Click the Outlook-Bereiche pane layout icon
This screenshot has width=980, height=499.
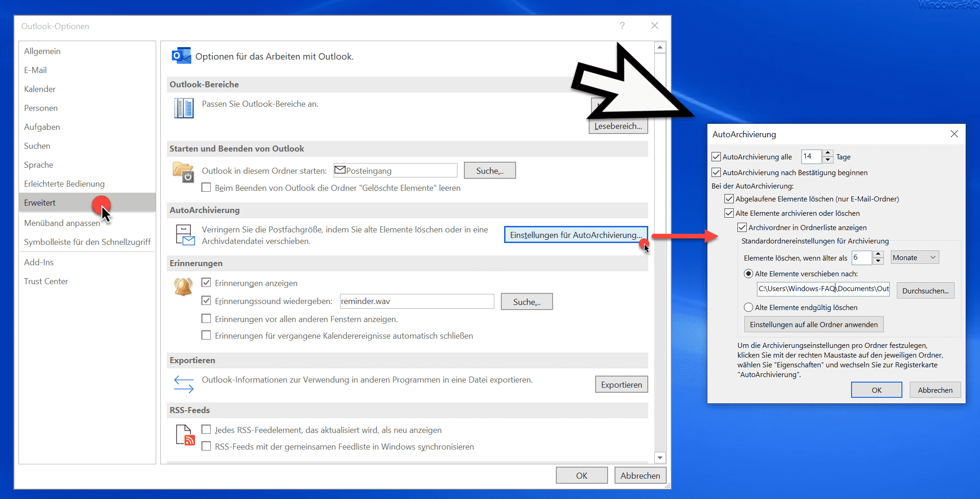tap(183, 108)
